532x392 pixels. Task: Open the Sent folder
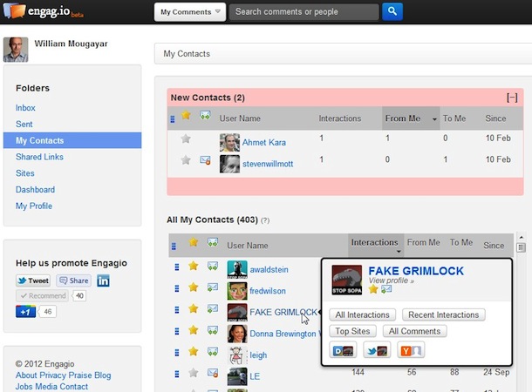(x=24, y=124)
